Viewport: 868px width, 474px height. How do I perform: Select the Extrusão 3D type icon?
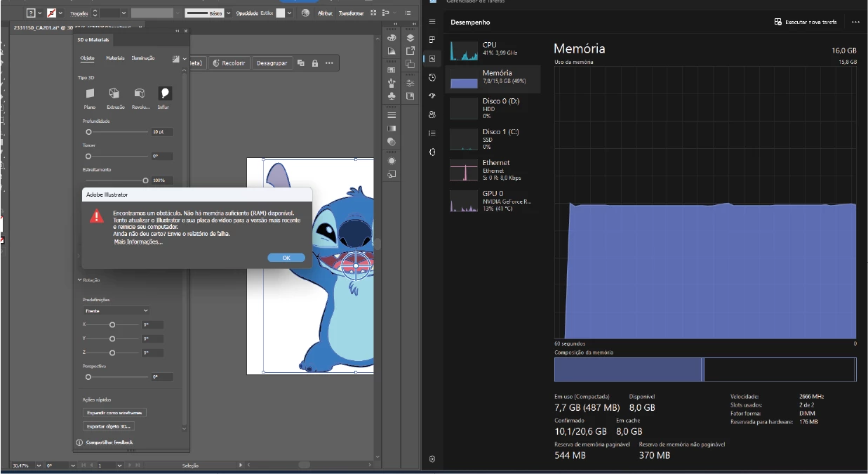[114, 93]
